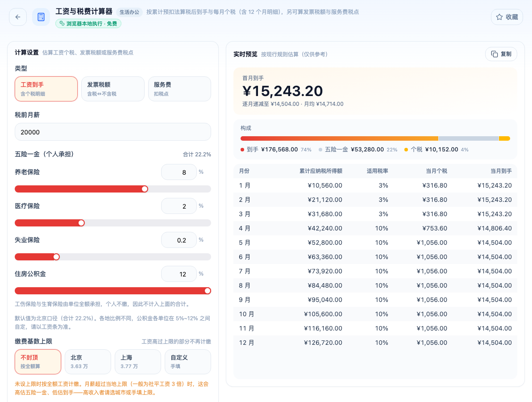Select the 工资到手 calculation type
Screen dimensions: 532x402
point(46,88)
